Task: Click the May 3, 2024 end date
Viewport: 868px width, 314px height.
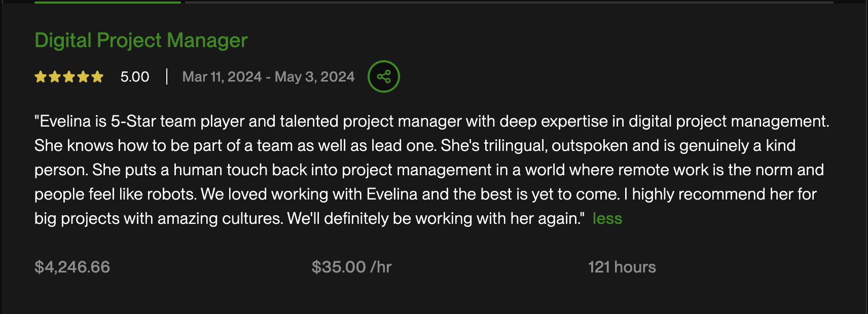Action: [x=314, y=77]
